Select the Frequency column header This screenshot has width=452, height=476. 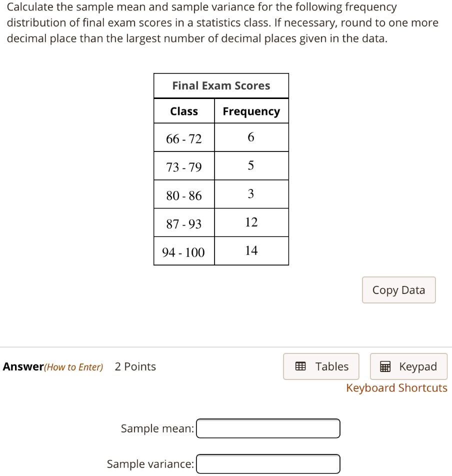(x=251, y=111)
